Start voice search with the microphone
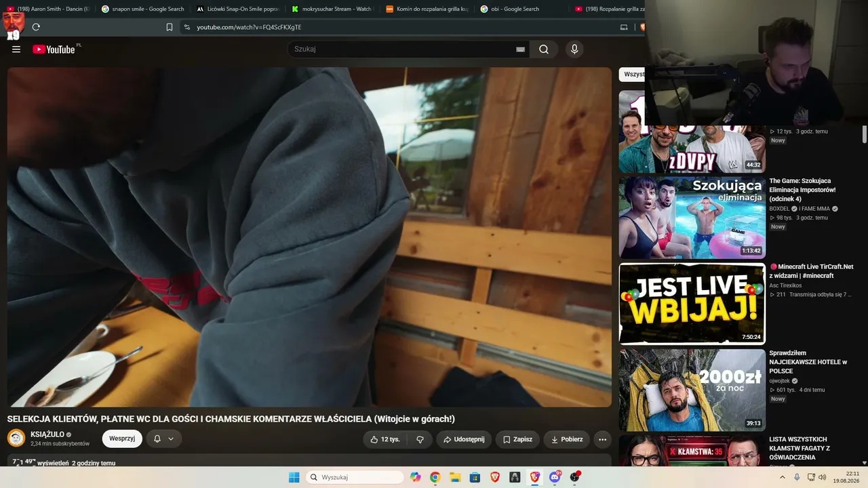The width and height of the screenshot is (868, 488). coord(574,49)
